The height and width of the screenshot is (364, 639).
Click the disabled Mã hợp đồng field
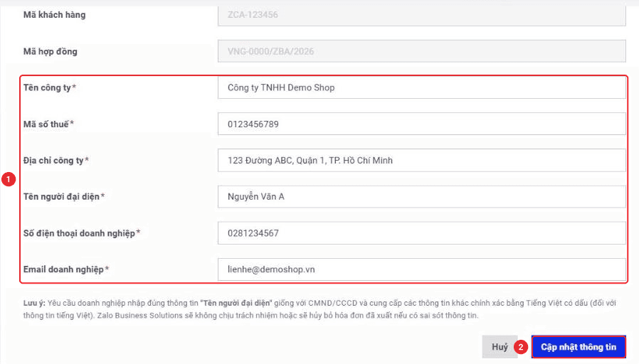(x=422, y=51)
